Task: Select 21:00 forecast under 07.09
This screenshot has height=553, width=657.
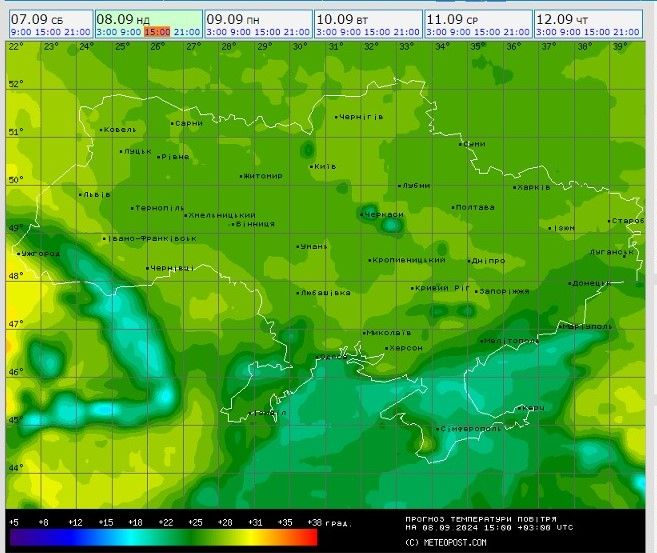Action: click(77, 32)
